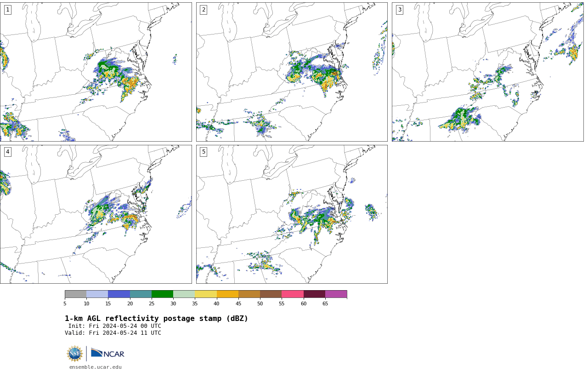This screenshot has width=588, height=372.
Task: Click the teal 20-25 dBZ swatch
Action: point(141,294)
